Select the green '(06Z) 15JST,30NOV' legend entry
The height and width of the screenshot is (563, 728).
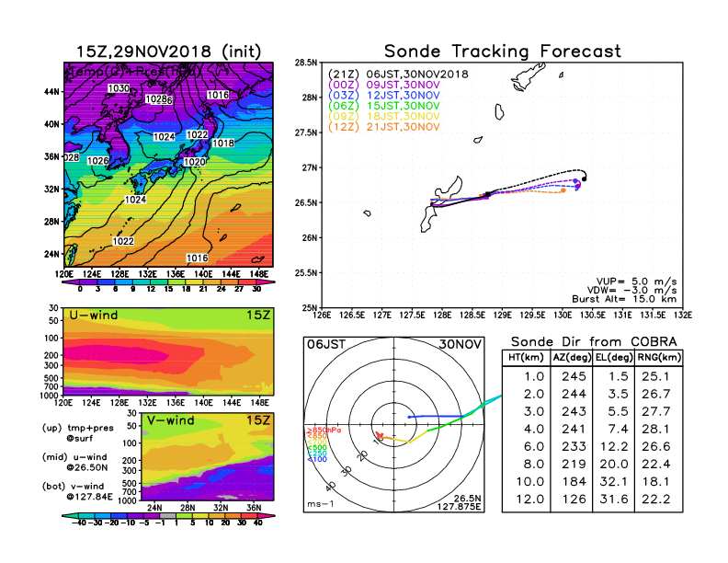[x=384, y=106]
